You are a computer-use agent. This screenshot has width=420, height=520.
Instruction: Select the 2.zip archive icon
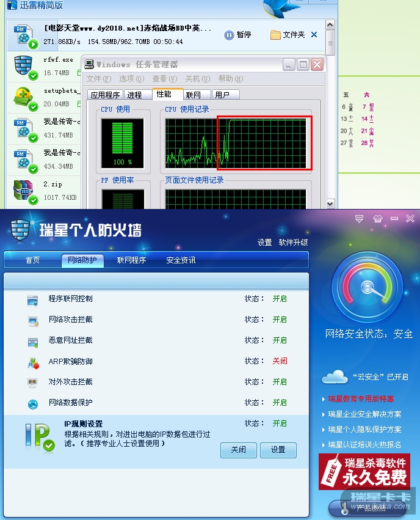tap(24, 192)
